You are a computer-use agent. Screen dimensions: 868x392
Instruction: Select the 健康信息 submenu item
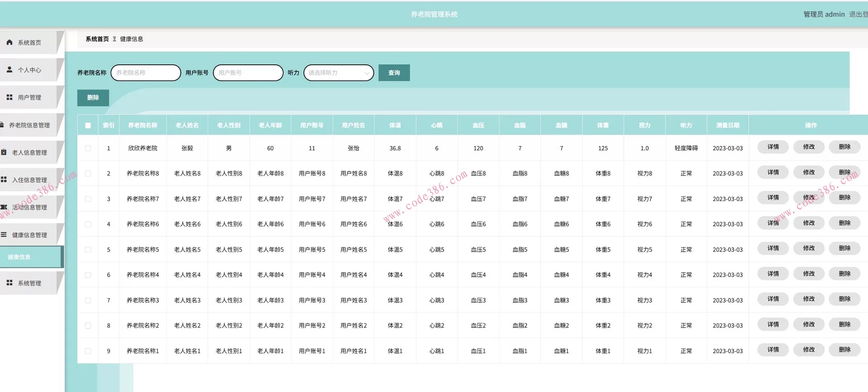[19, 257]
